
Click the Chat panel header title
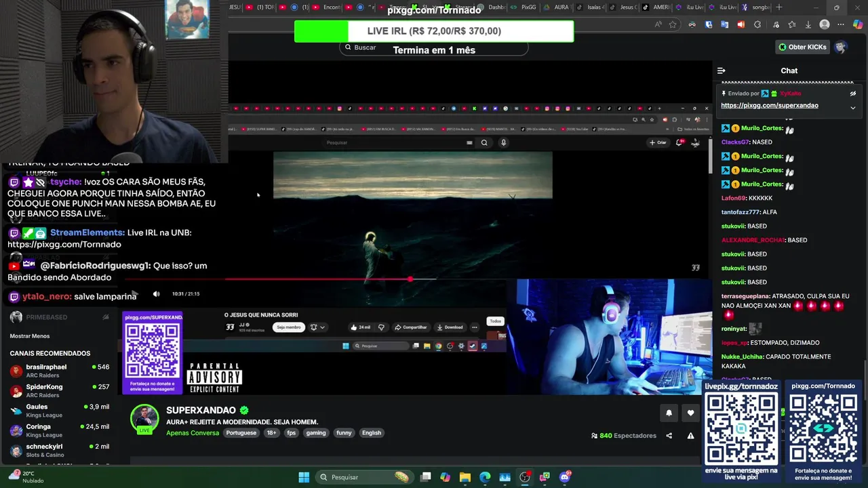point(789,70)
